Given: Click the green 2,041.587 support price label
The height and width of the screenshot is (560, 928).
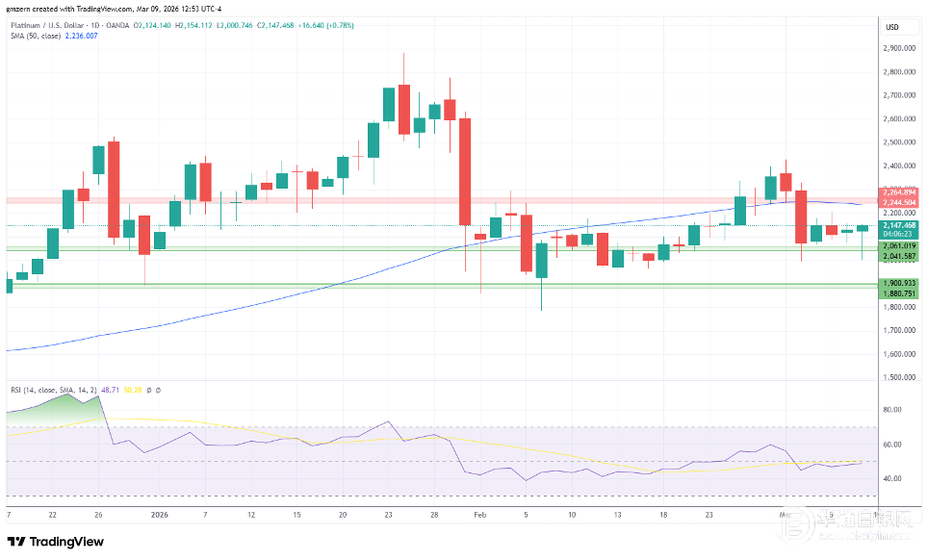Looking at the screenshot, I should pos(898,256).
